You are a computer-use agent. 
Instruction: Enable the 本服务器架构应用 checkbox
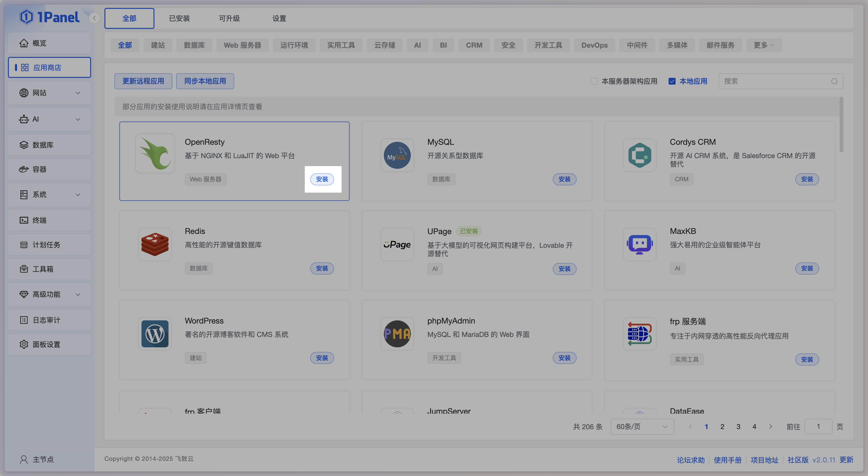point(594,81)
